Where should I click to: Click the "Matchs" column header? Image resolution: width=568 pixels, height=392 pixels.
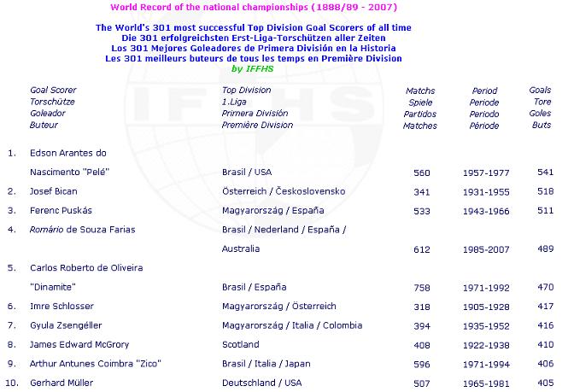pyautogui.click(x=421, y=90)
